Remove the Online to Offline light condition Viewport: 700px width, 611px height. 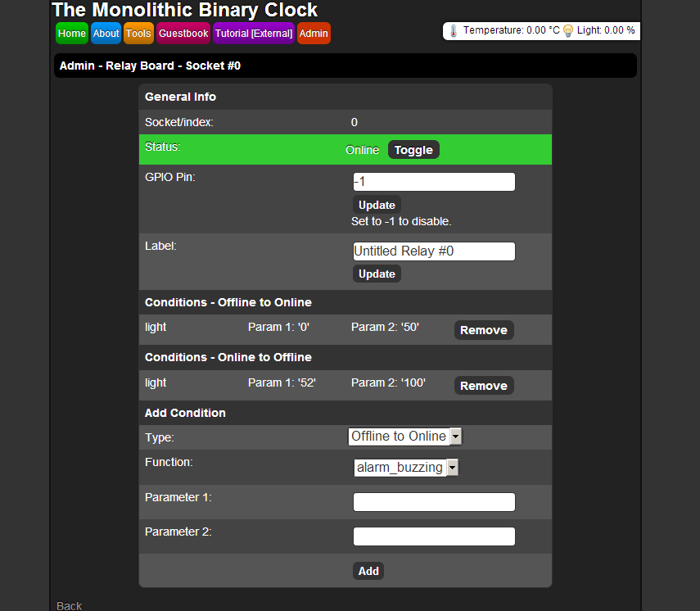coord(484,386)
